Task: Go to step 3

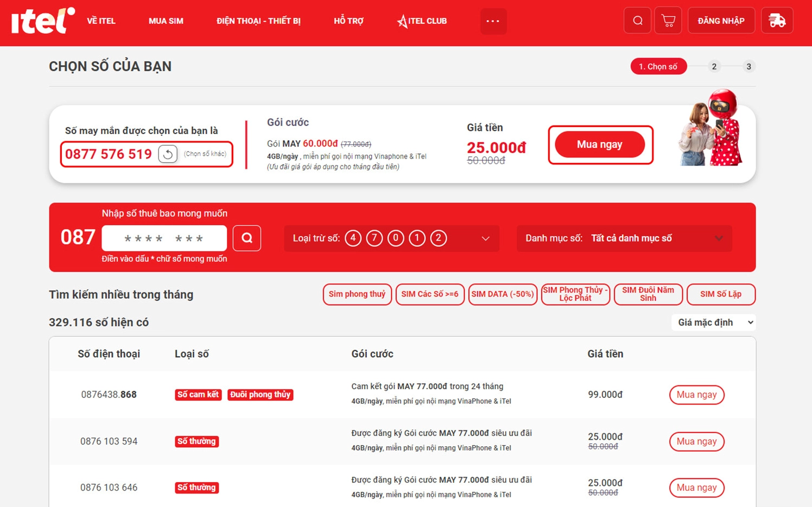Action: click(748, 66)
